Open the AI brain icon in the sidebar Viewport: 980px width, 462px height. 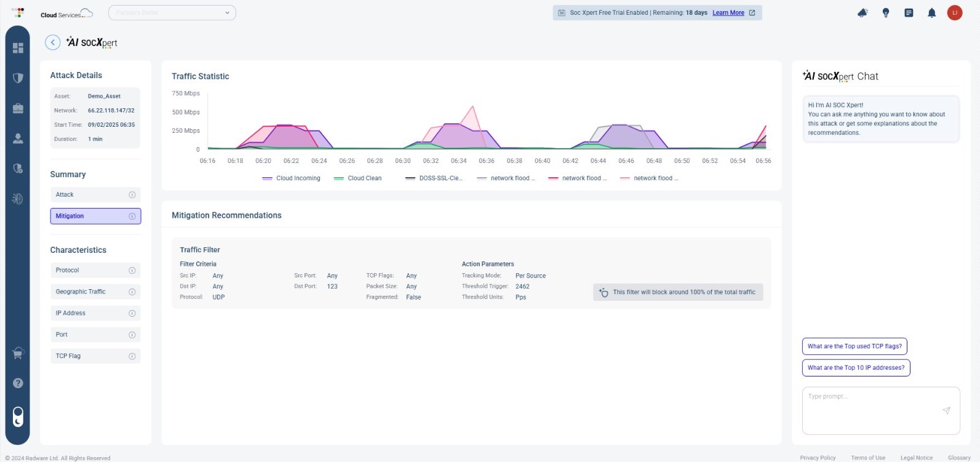tap(18, 199)
